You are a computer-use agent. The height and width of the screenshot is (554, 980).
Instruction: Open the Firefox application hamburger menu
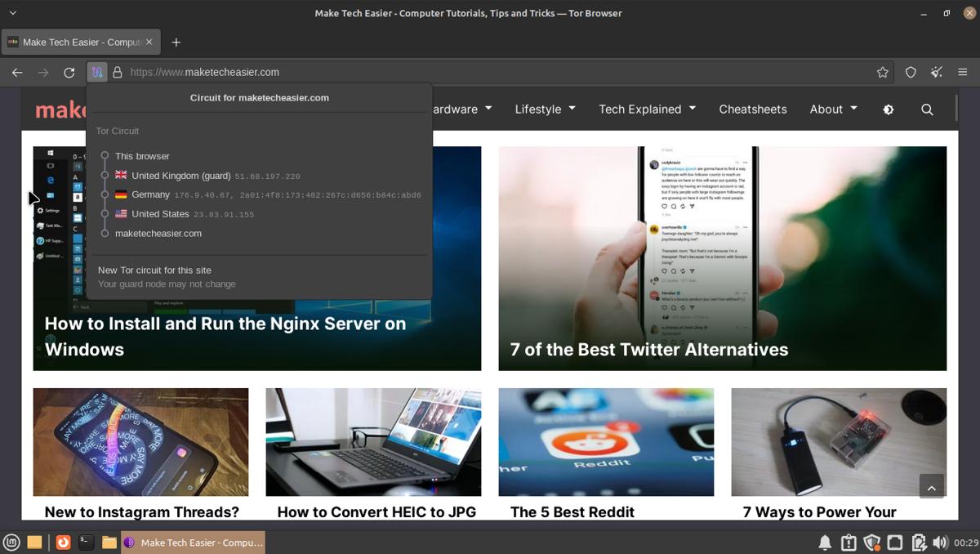[964, 72]
